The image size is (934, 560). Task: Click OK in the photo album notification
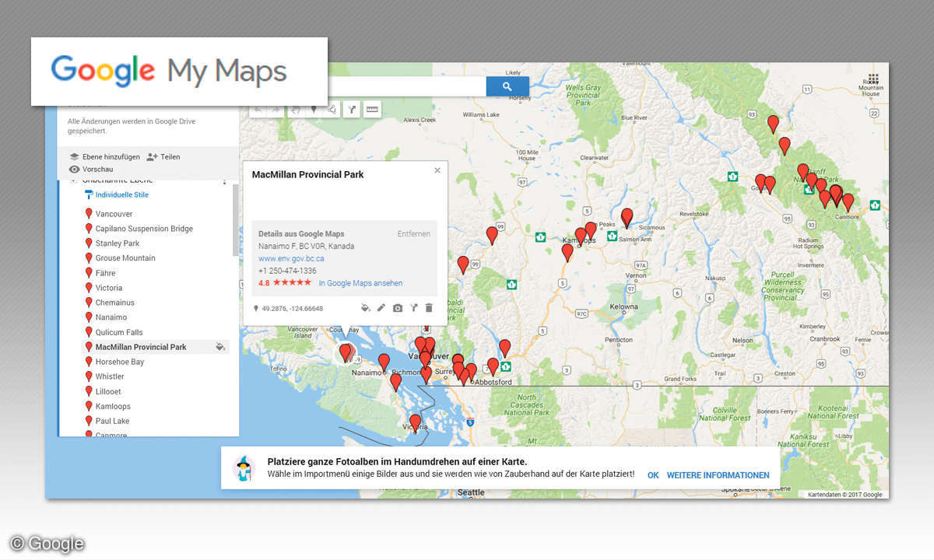click(653, 475)
